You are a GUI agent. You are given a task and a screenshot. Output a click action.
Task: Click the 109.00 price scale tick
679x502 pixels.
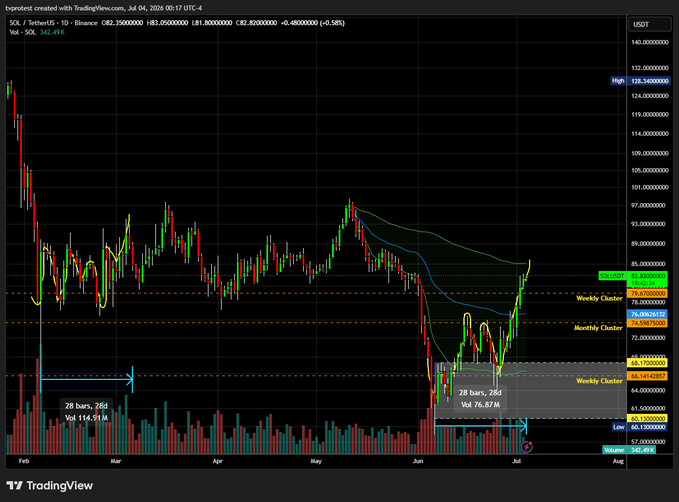pos(650,153)
